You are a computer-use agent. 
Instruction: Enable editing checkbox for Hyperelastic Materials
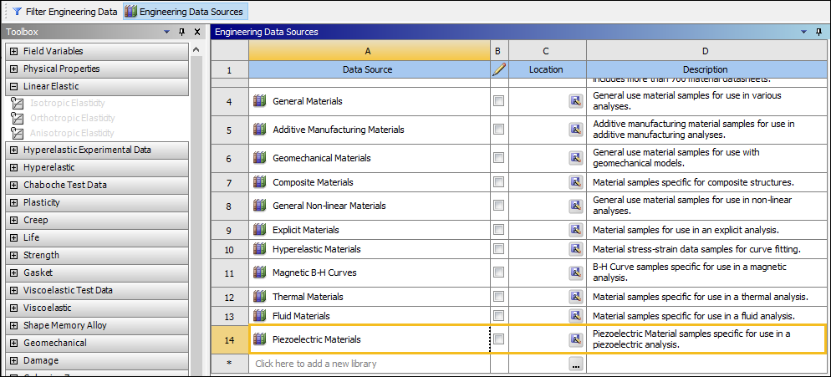point(498,249)
